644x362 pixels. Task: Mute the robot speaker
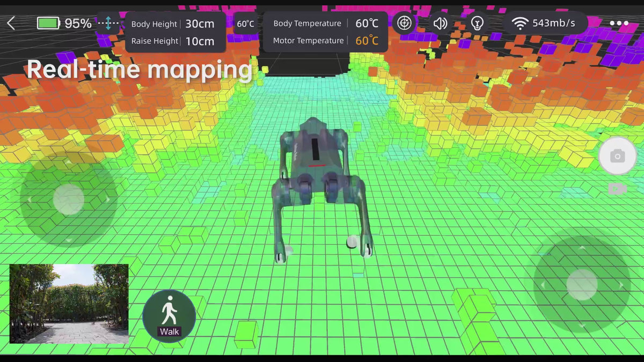(440, 23)
